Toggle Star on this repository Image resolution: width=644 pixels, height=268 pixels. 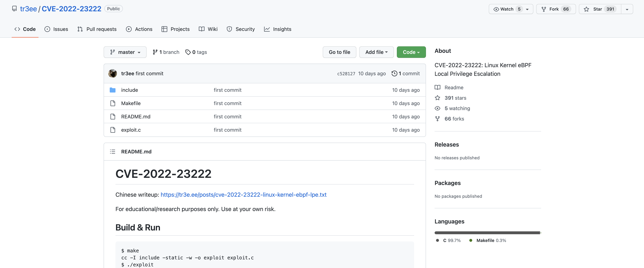coord(600,9)
